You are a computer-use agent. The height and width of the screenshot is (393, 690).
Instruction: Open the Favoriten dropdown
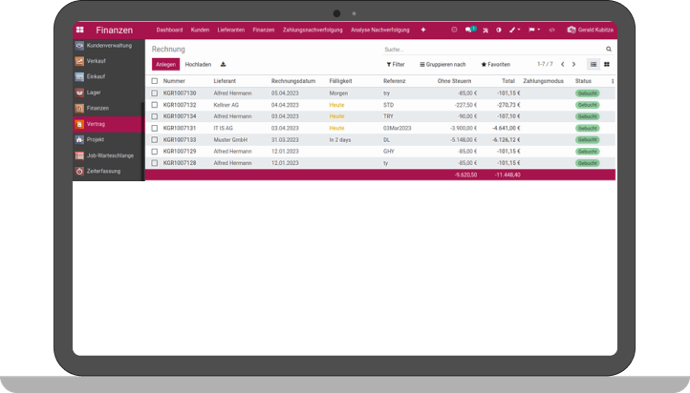pyautogui.click(x=495, y=65)
